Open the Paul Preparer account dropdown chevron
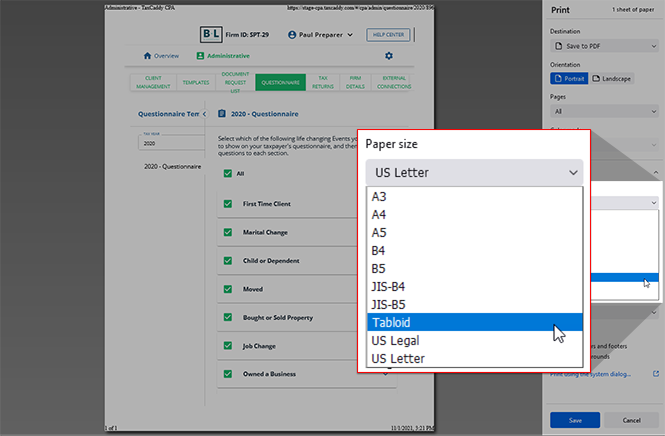Screen dimensions: 665x436 351,35
